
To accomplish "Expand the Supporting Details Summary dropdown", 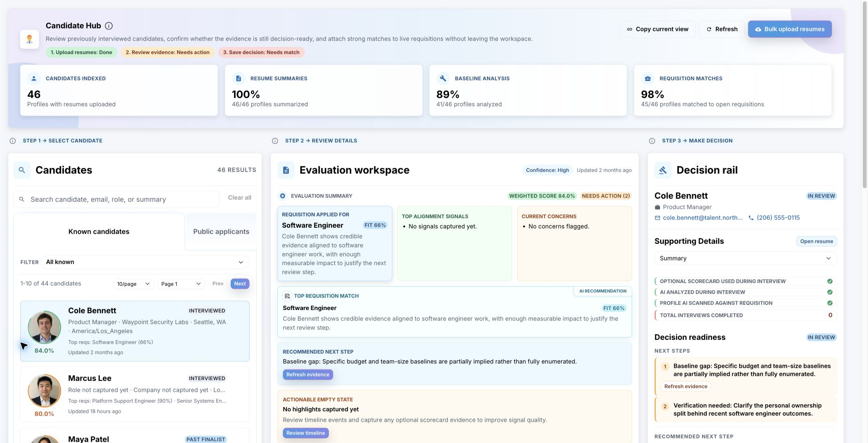I will [746, 258].
